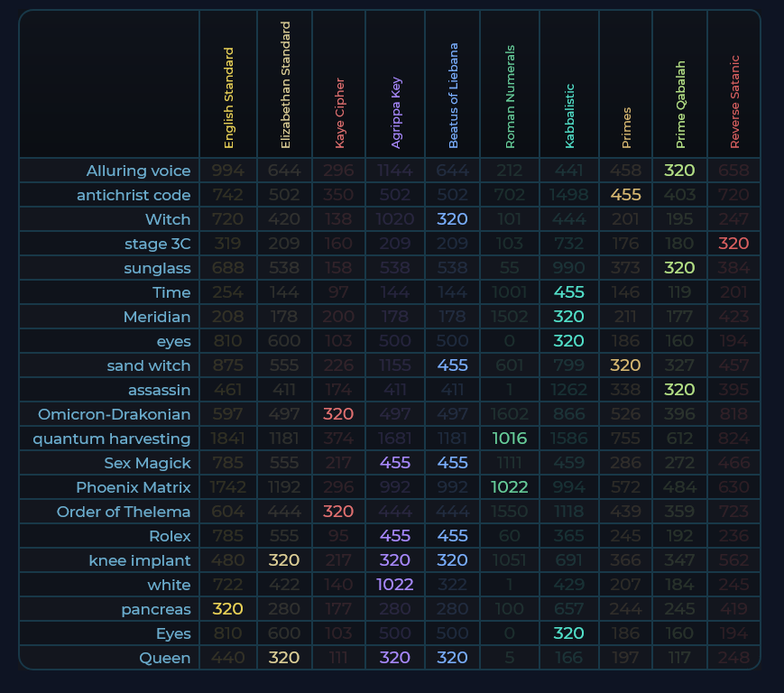Image resolution: width=784 pixels, height=693 pixels.
Task: Select the Order of Thelema phrase
Action: pyautogui.click(x=124, y=512)
